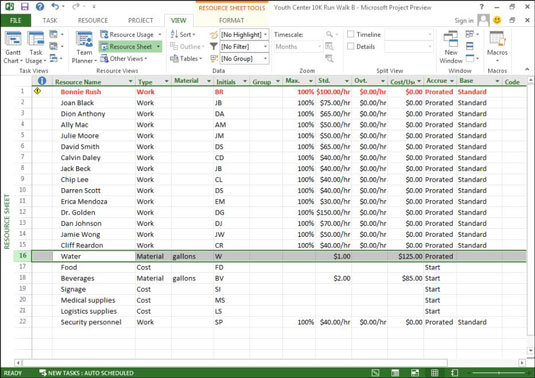
Task: Click the overallocation warning icon beside Bonnie Rush
Action: tap(38, 91)
